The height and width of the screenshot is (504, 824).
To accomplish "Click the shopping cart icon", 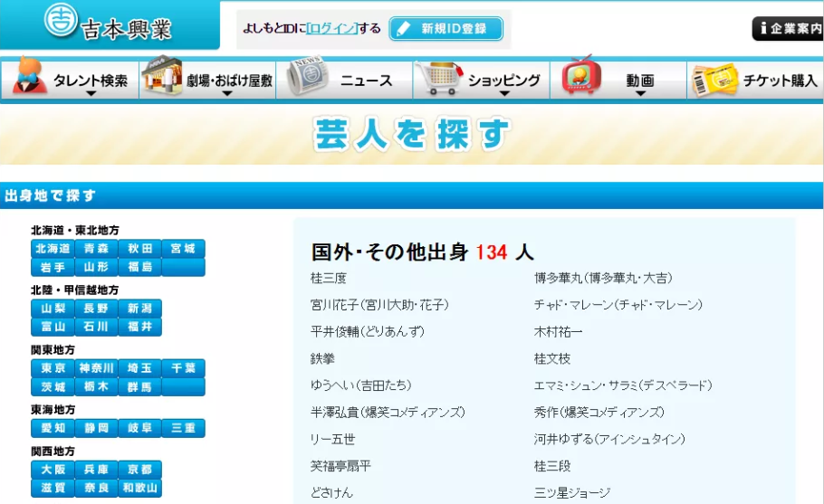I will (x=439, y=78).
